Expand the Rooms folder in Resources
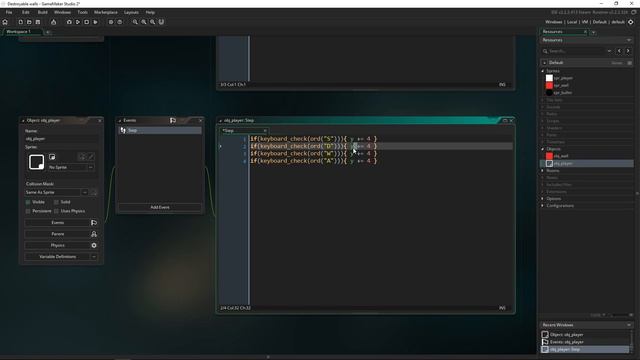The height and width of the screenshot is (360, 640). pyautogui.click(x=543, y=171)
